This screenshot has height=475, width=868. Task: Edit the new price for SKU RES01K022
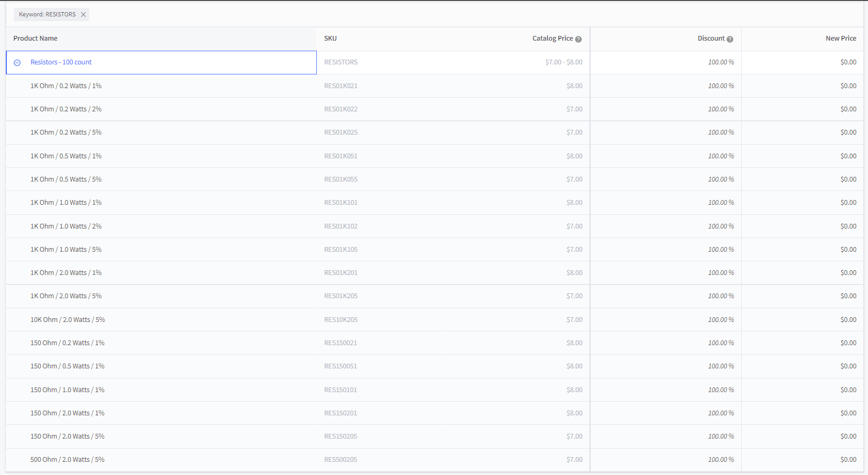[803, 109]
